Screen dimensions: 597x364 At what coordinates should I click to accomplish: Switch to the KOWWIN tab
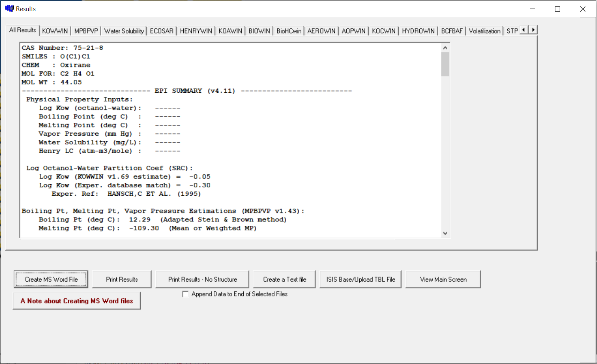[55, 31]
